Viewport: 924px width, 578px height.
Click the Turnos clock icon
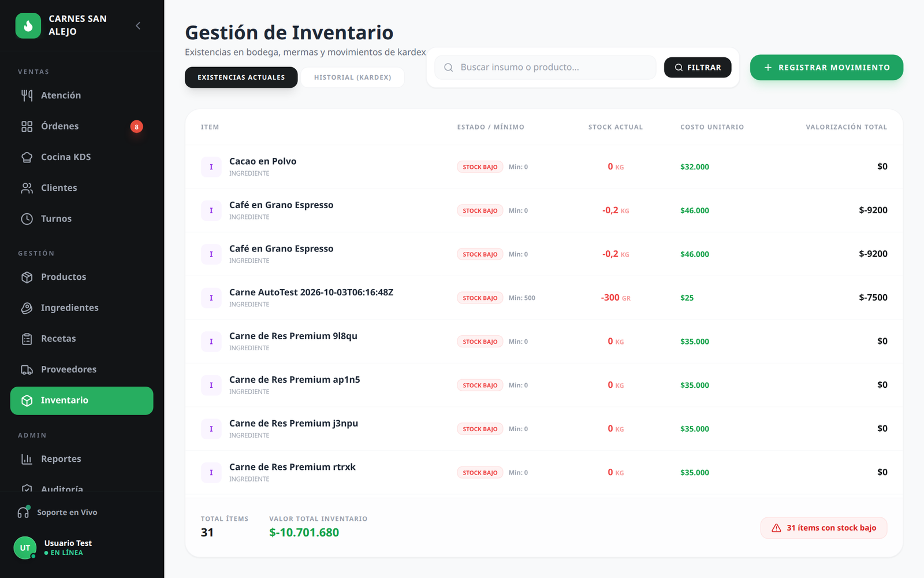[27, 218]
